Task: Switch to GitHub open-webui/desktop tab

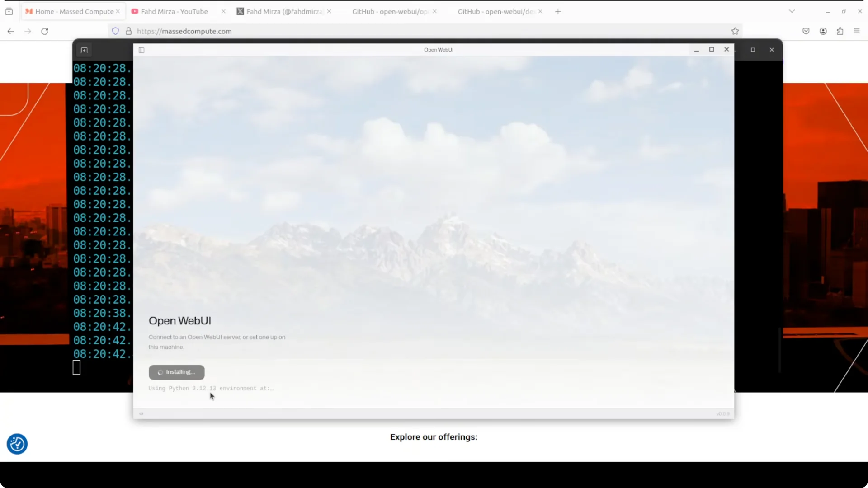Action: tap(495, 12)
